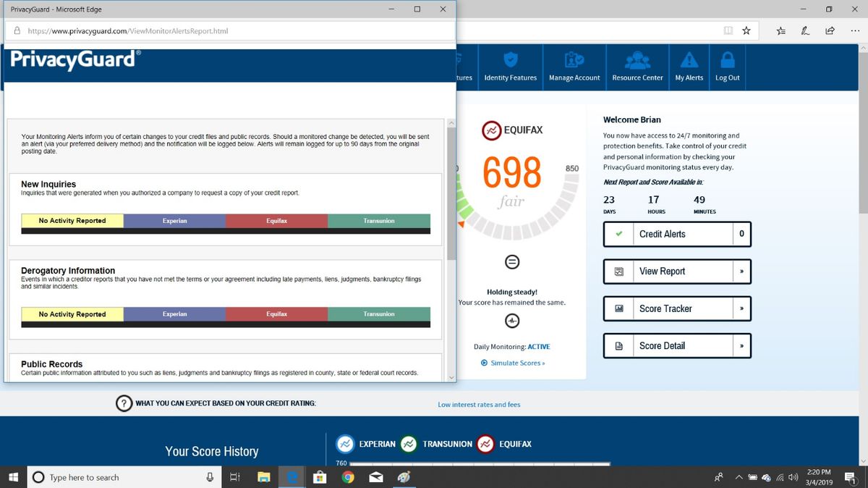Open the Resource Center people icon
Viewport: 868px width, 488px height.
click(x=637, y=59)
